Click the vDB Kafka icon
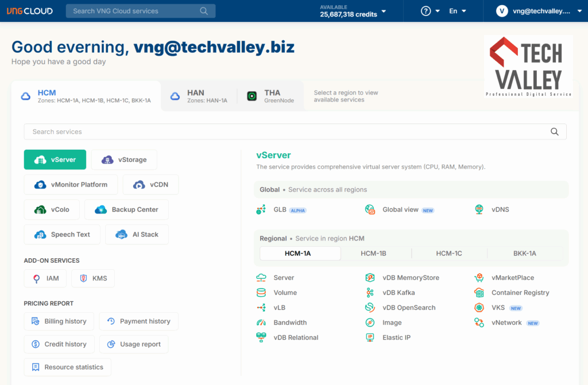 (370, 293)
